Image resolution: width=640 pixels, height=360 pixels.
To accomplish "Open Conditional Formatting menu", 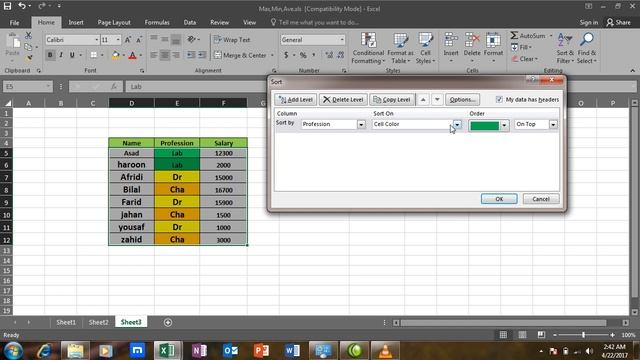I will pos(368,48).
